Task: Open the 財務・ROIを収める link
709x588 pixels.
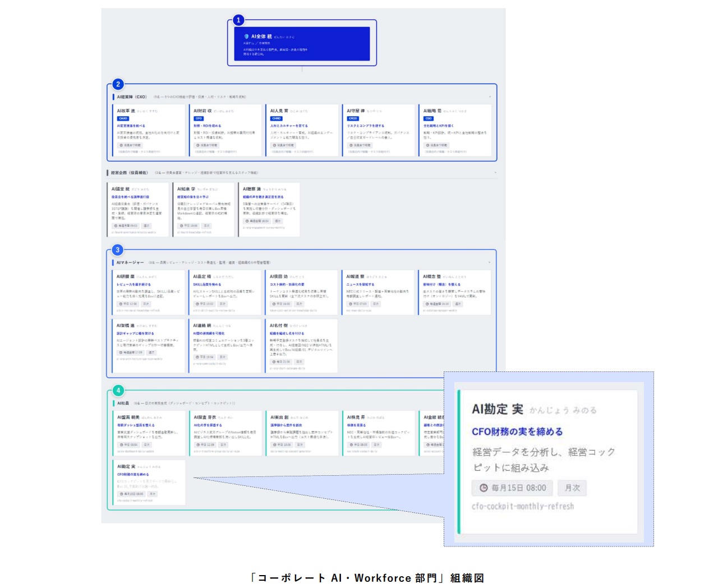Action: point(208,126)
